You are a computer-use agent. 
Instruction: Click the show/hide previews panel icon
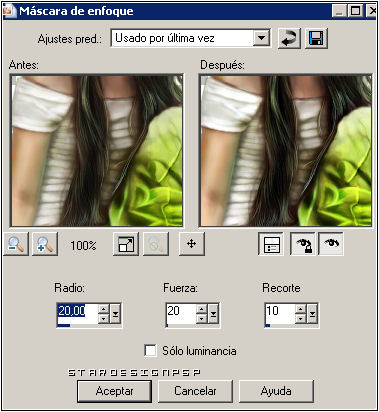click(271, 244)
